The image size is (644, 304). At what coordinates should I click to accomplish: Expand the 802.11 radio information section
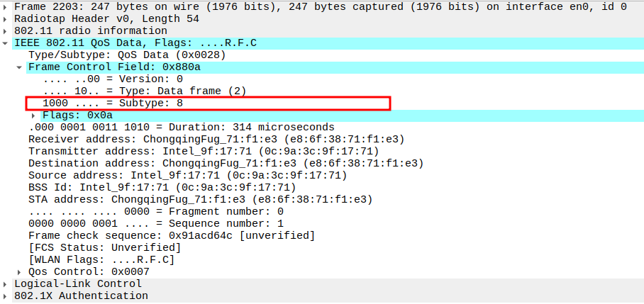pos(6,30)
